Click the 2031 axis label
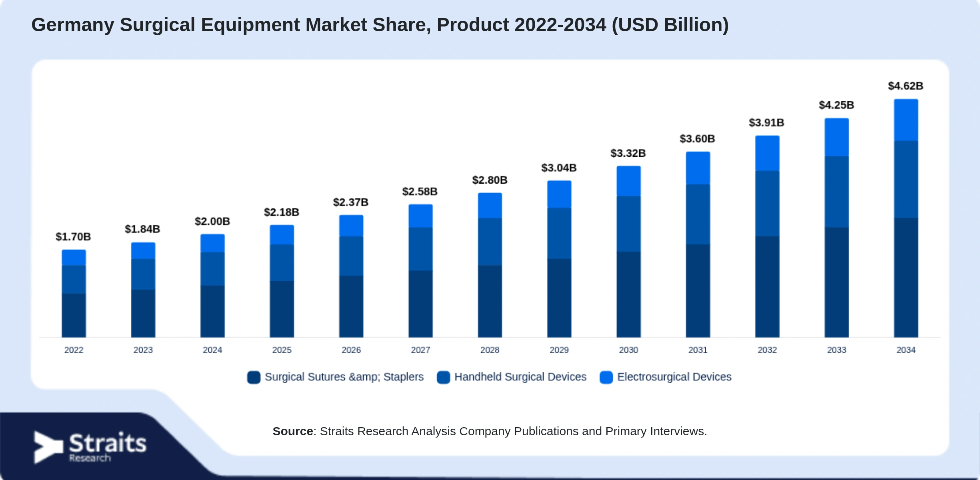Screen dimensions: 980x480 pyautogui.click(x=698, y=350)
